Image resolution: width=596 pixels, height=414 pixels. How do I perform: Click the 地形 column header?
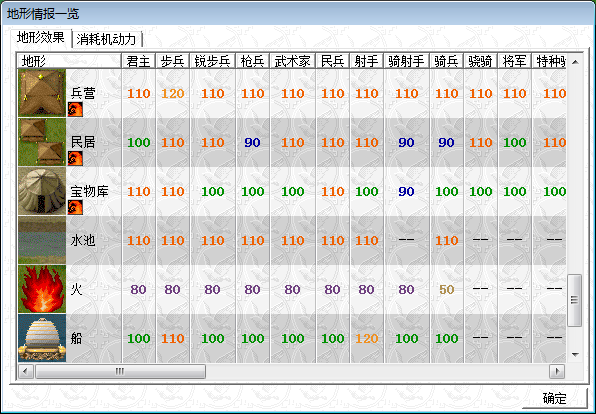pyautogui.click(x=69, y=61)
